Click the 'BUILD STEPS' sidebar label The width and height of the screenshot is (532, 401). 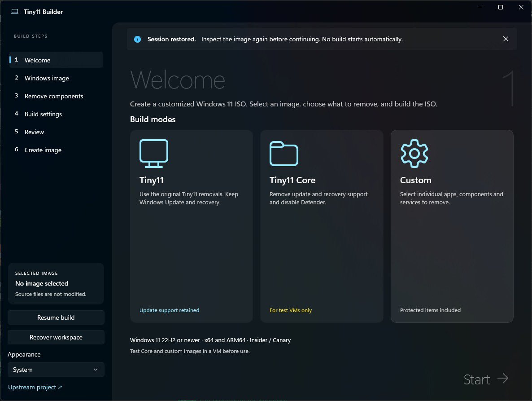pyautogui.click(x=31, y=36)
